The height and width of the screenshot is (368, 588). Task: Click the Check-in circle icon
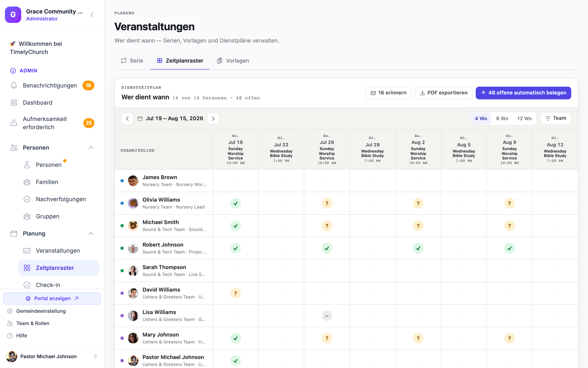(27, 285)
